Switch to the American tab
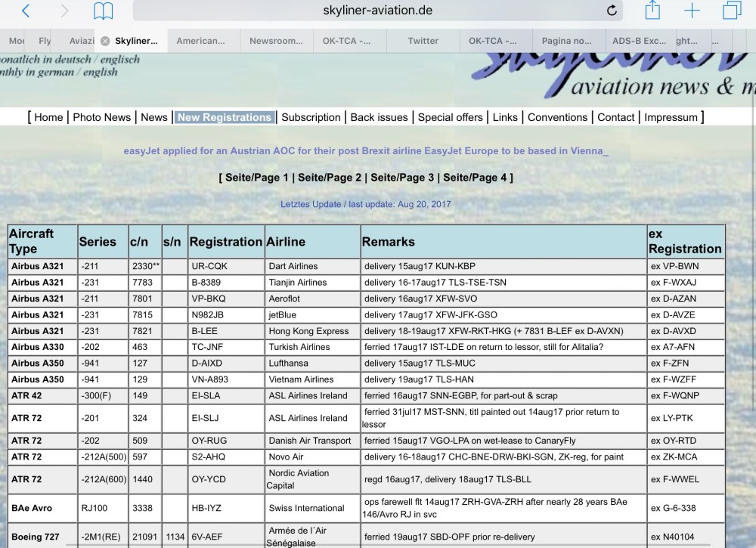Screen dimensions: 756x548 pos(200,41)
